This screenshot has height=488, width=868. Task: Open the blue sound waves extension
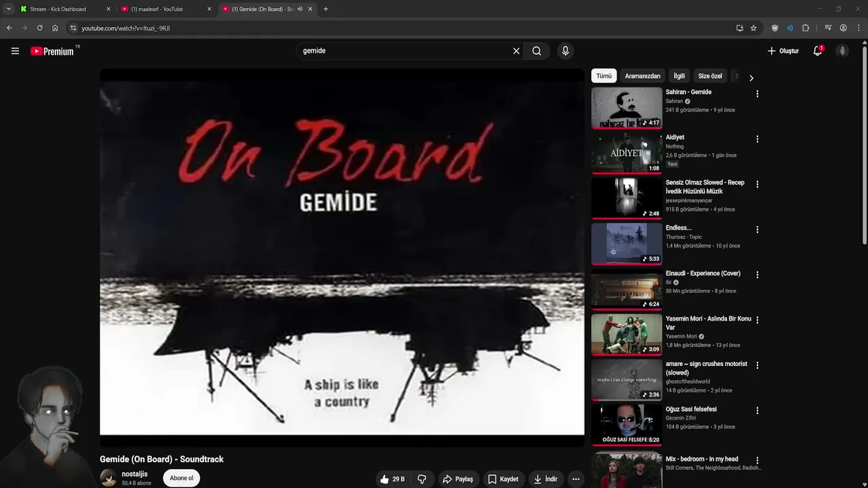click(790, 28)
